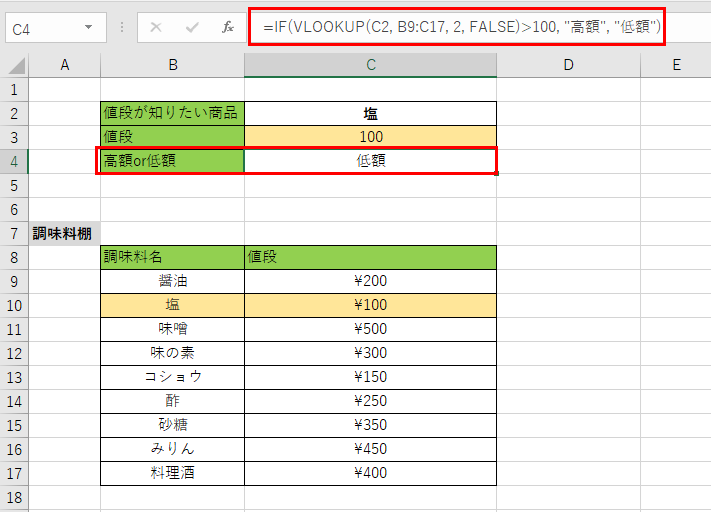Click the 酢 cell

click(x=172, y=401)
